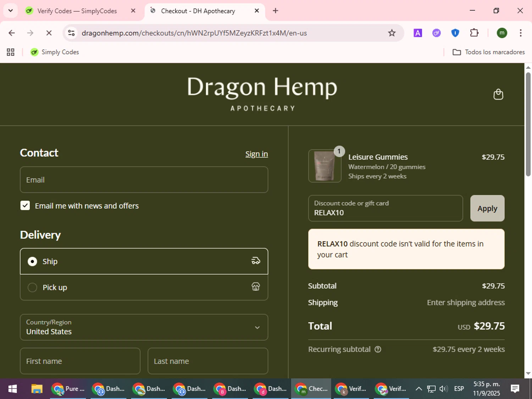Go back to the previous page
Image resolution: width=532 pixels, height=399 pixels.
click(x=12, y=33)
